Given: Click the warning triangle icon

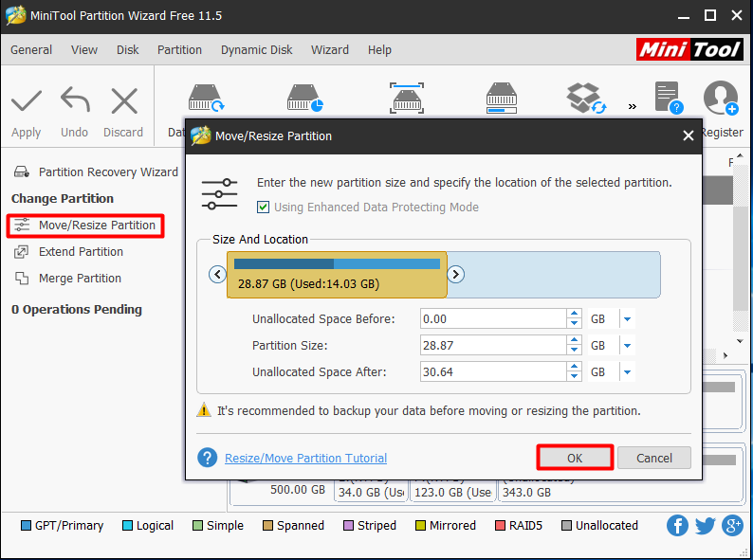Looking at the screenshot, I should point(204,409).
